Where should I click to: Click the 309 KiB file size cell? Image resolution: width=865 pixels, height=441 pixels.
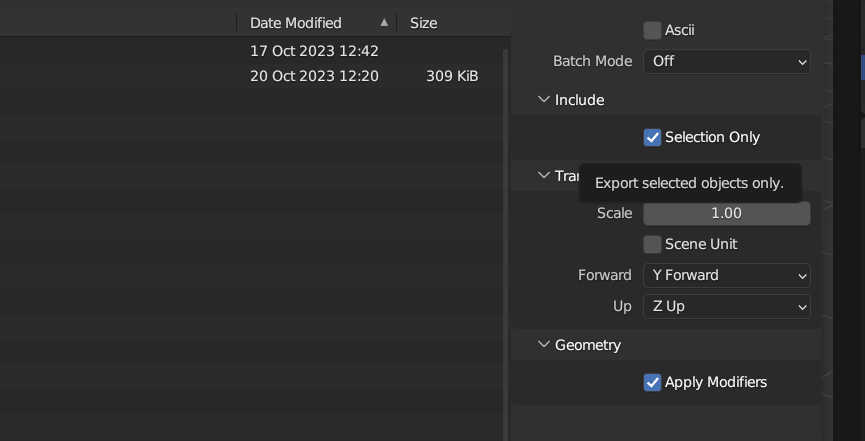point(452,76)
